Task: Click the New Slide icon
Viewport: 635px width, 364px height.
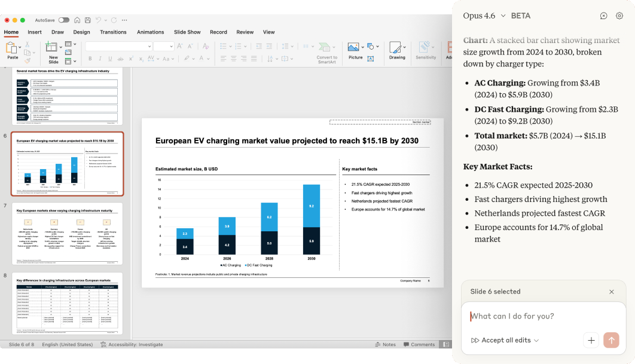Action: [x=53, y=48]
